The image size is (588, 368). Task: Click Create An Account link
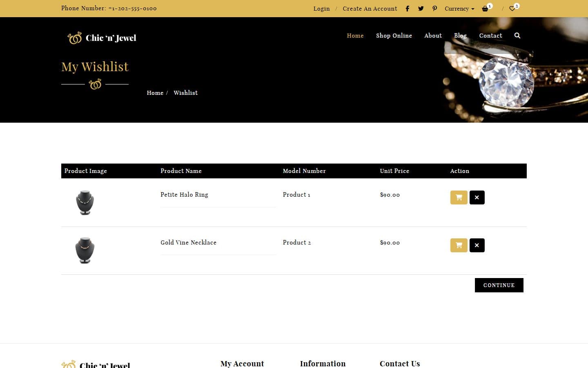click(370, 9)
